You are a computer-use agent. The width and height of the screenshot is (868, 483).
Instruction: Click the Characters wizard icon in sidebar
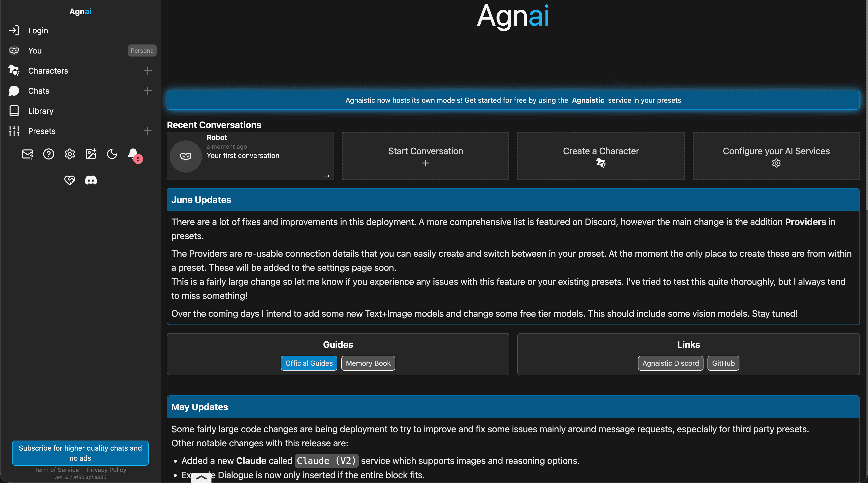coord(14,71)
